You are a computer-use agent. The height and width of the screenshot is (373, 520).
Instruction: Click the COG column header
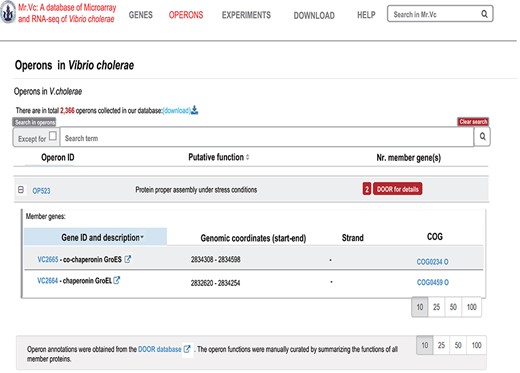pyautogui.click(x=435, y=237)
